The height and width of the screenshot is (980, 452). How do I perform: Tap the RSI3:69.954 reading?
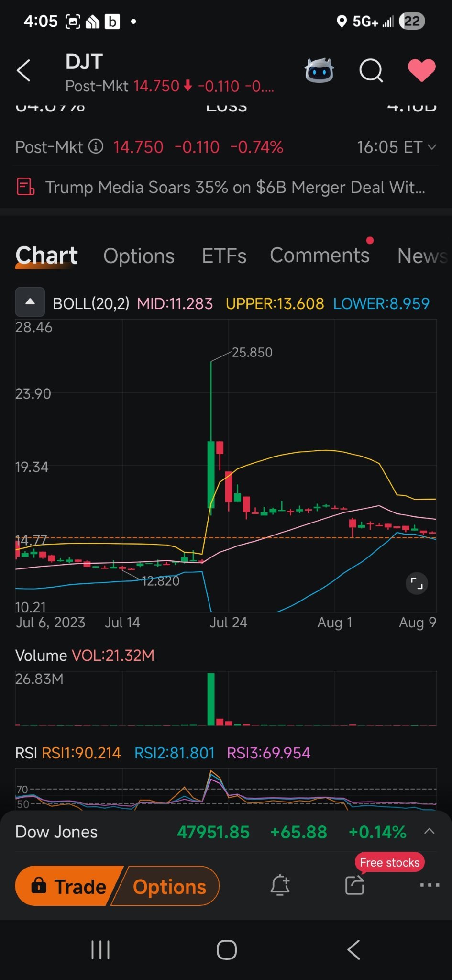(x=268, y=753)
